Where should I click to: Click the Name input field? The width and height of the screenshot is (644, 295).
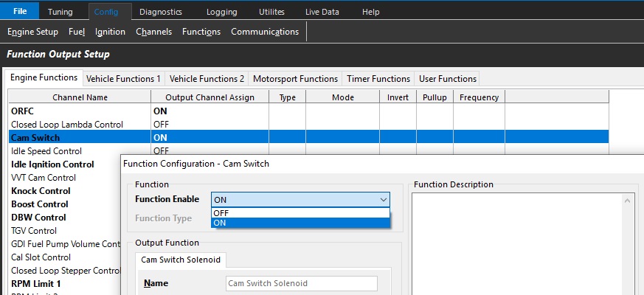301,283
